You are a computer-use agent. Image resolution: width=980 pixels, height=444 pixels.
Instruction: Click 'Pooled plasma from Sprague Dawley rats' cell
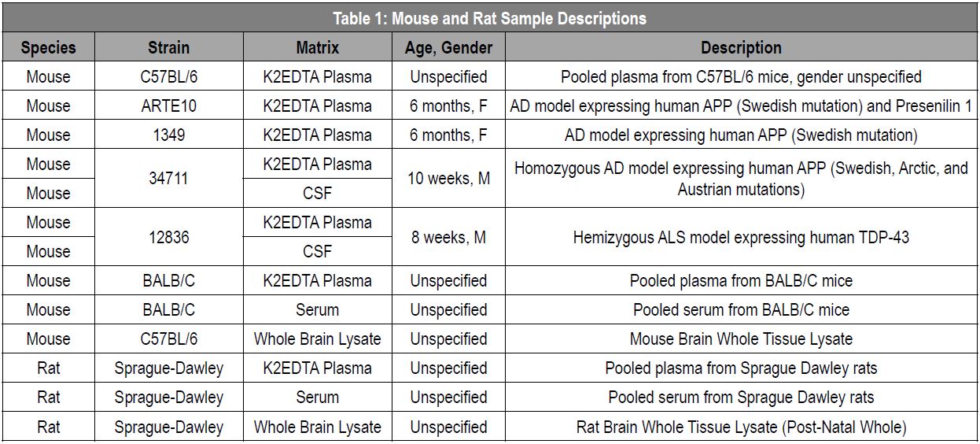(x=741, y=368)
